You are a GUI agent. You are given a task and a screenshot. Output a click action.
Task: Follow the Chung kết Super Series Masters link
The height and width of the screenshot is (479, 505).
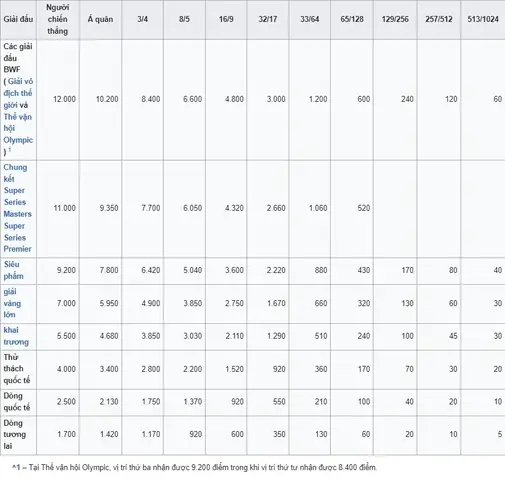click(x=17, y=190)
